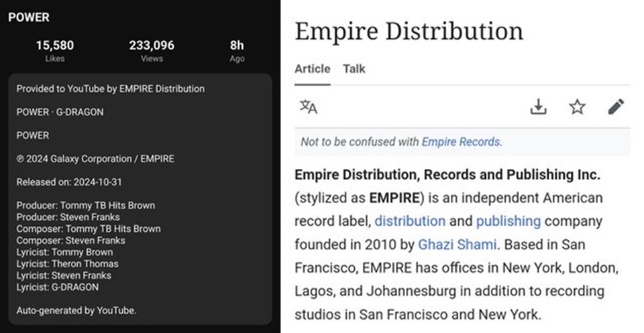Click 'Composer: Tommy TB Hits Brown' line
Viewport: 644px width, 333px height.
(89, 229)
